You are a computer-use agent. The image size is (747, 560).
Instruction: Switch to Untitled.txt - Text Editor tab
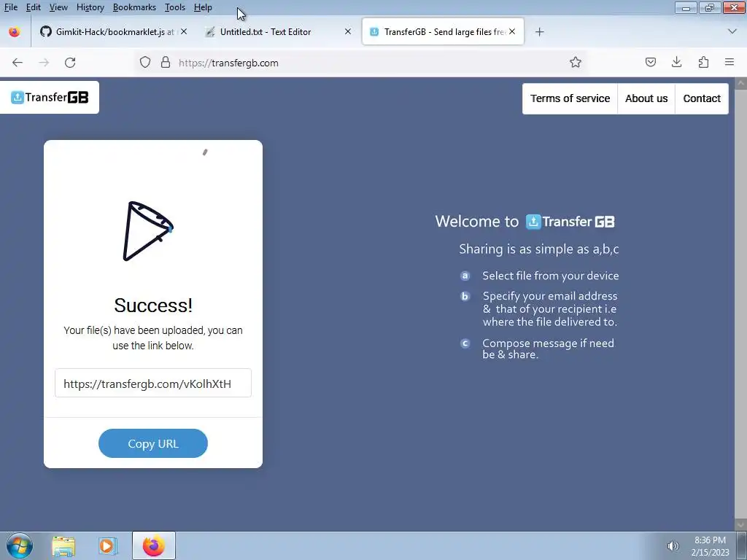(278, 32)
